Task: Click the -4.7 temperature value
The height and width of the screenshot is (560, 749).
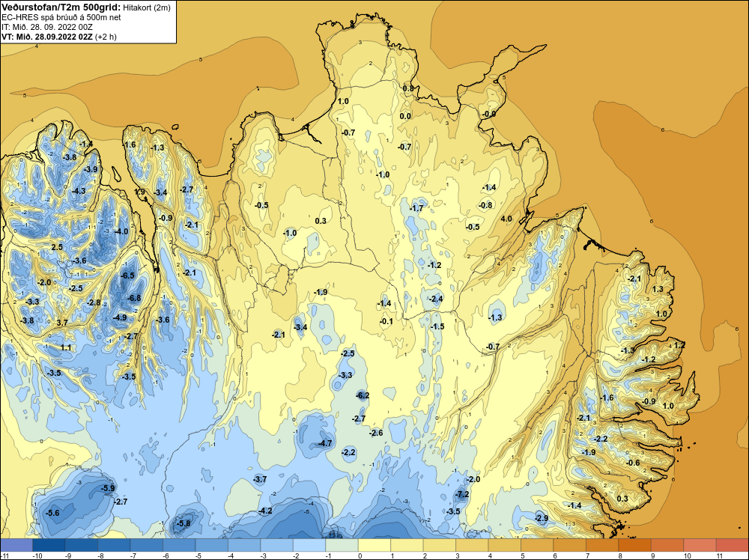Action: point(325,443)
